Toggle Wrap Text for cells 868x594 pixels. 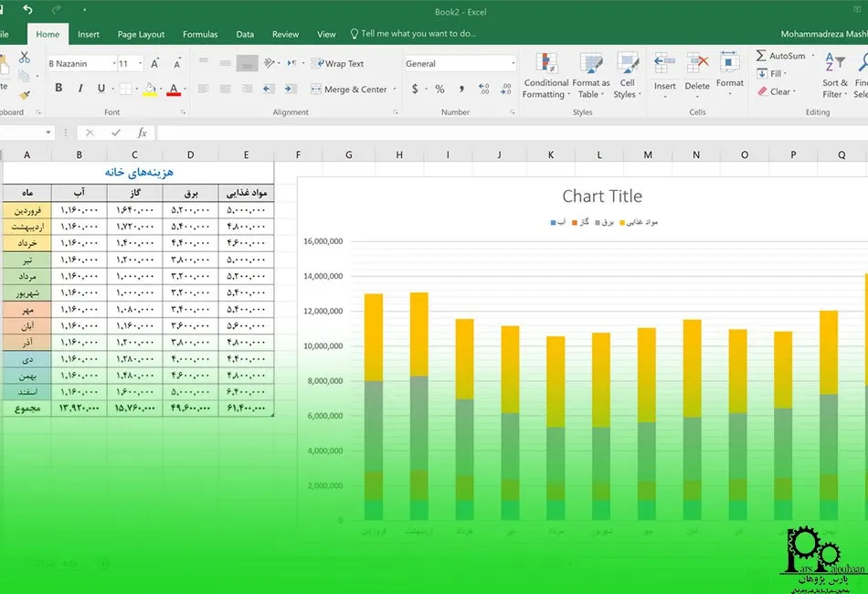337,64
